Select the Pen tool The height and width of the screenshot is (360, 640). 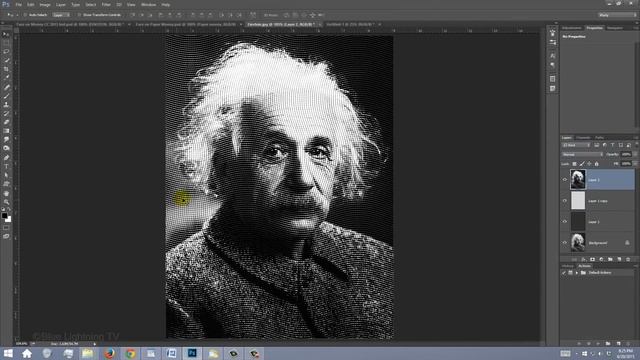(x=6, y=158)
